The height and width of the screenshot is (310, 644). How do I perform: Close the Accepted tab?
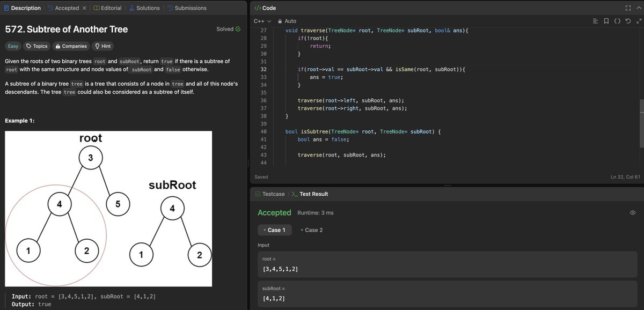(x=84, y=8)
